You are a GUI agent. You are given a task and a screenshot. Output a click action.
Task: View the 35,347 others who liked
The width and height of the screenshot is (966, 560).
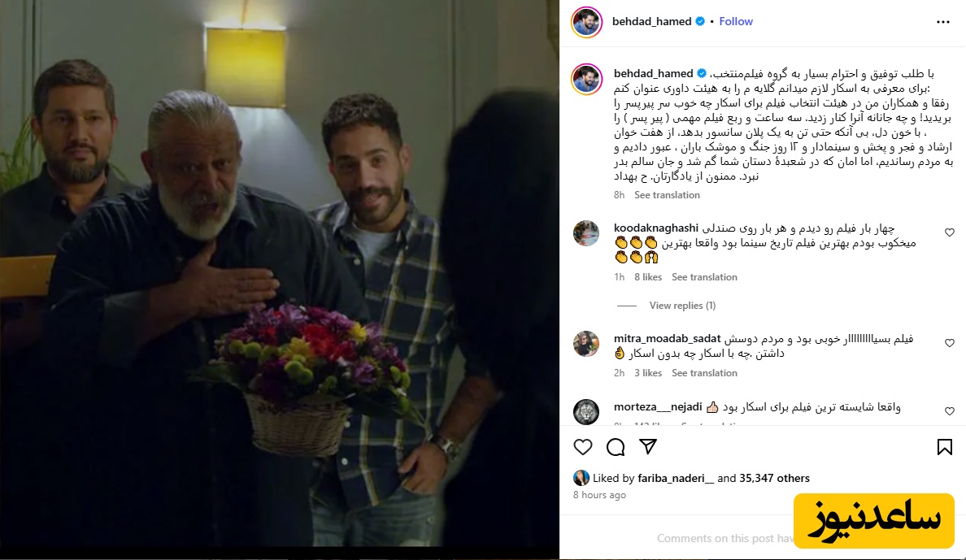[774, 478]
